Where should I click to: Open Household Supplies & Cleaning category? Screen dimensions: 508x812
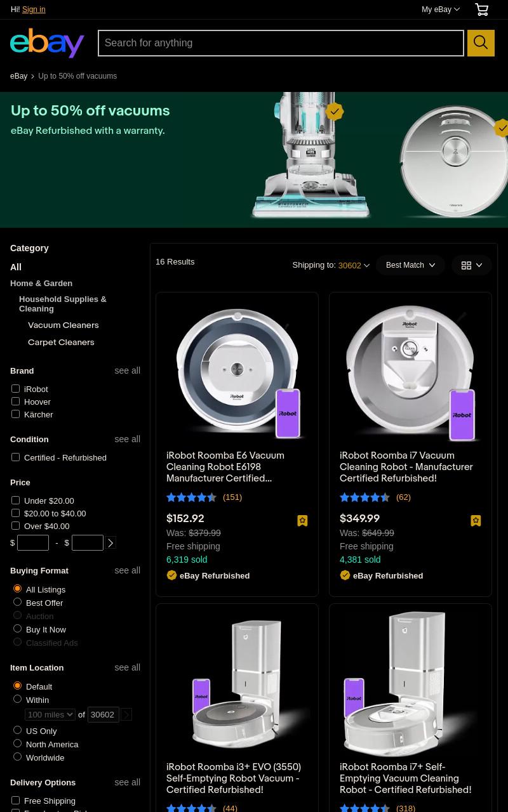(63, 304)
